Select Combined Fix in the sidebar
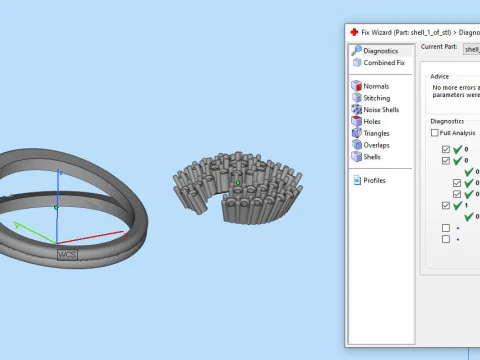 point(384,63)
